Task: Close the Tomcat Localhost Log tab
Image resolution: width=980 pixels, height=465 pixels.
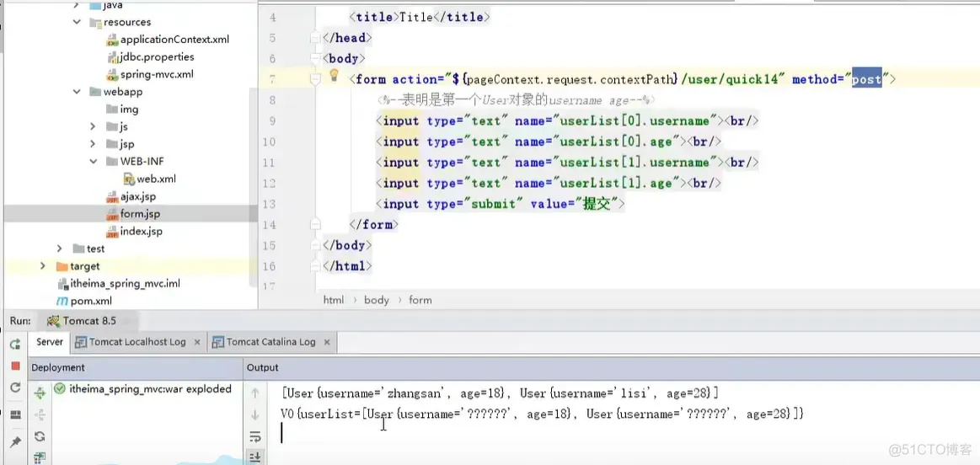Action: (x=197, y=342)
